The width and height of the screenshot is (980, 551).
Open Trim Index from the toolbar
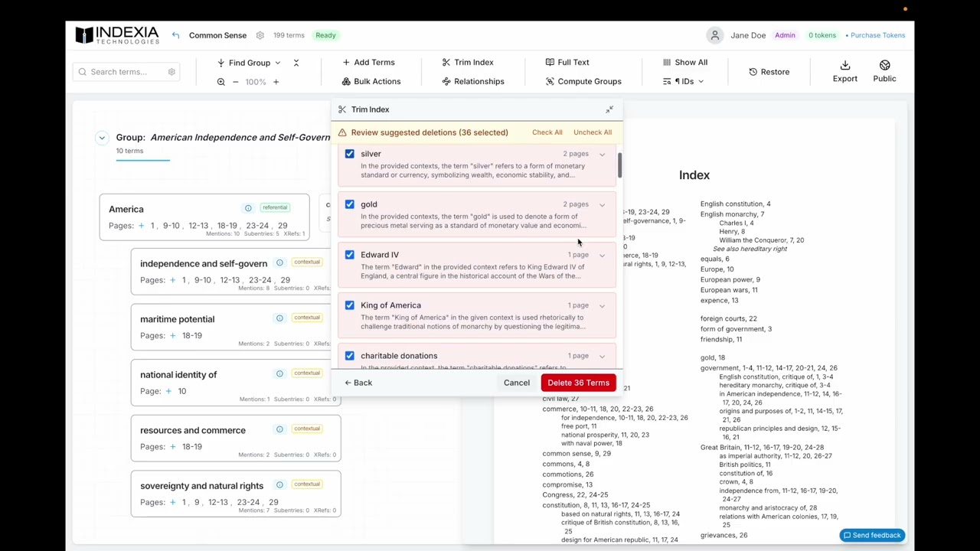click(468, 63)
